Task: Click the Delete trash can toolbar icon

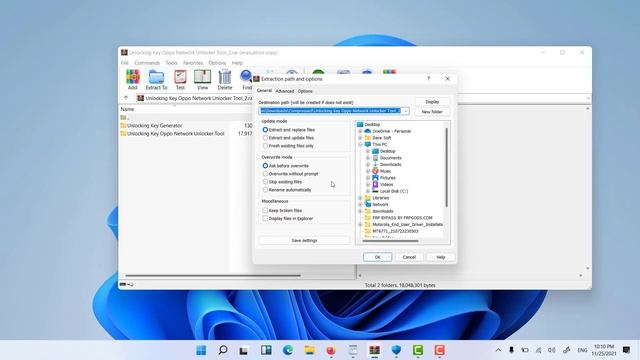Action: (224, 80)
